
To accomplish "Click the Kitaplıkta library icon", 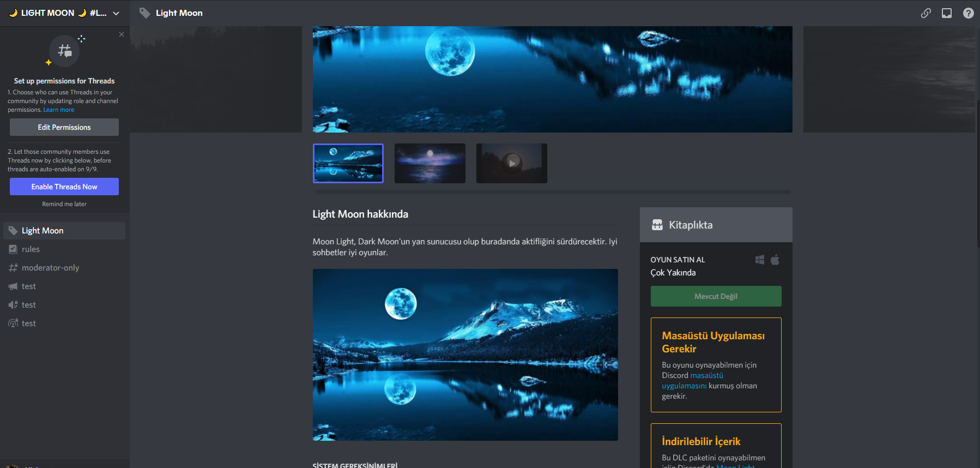I will point(657,225).
